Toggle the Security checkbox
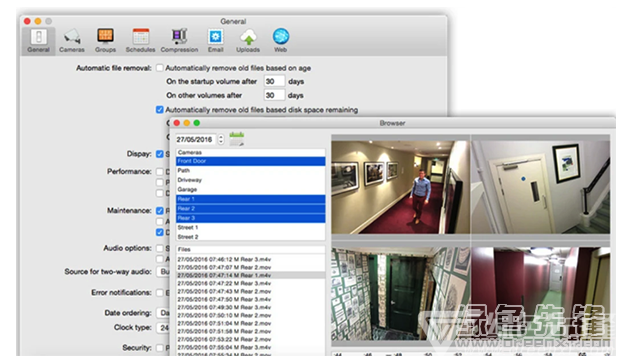Viewport: 625px width, 364px height. click(x=160, y=348)
